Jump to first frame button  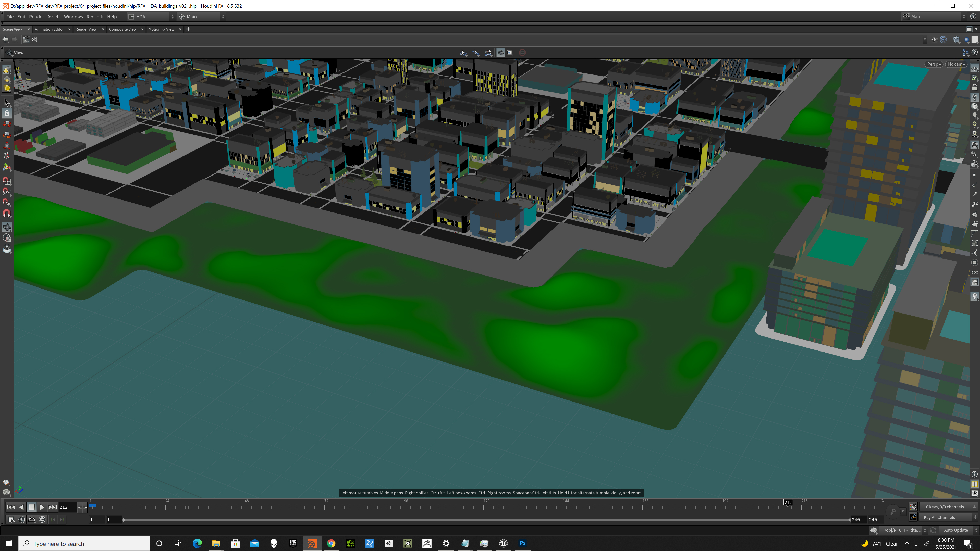(11, 507)
